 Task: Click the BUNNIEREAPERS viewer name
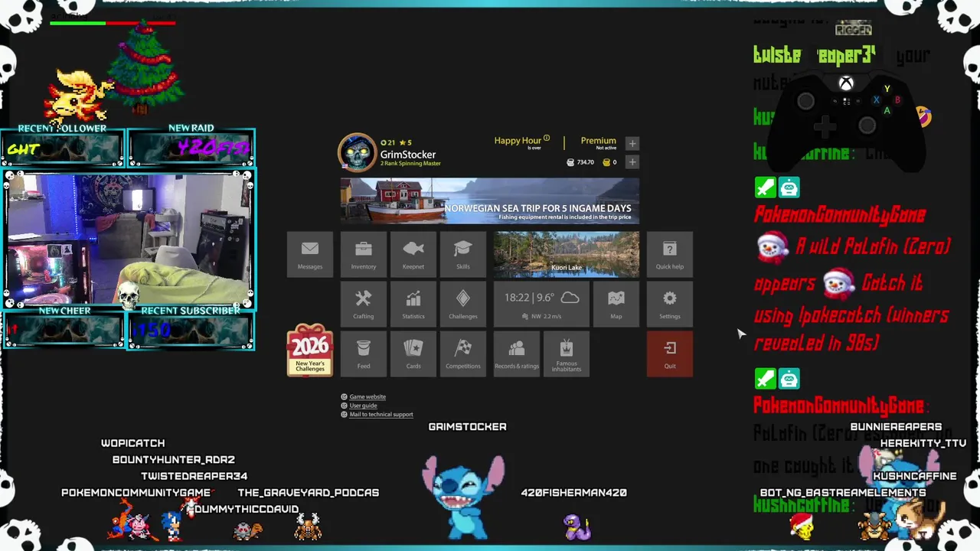[896, 427]
